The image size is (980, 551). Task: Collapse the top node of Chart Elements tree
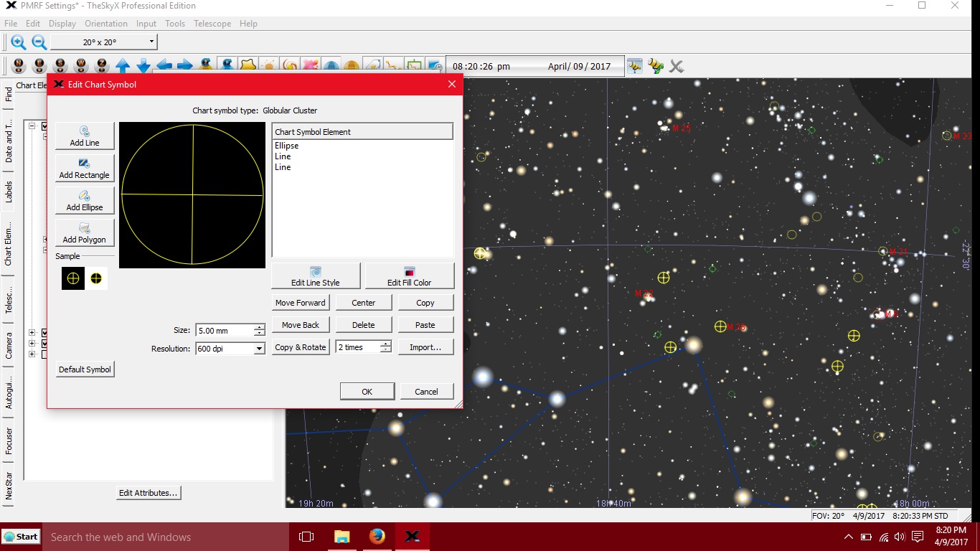click(32, 126)
